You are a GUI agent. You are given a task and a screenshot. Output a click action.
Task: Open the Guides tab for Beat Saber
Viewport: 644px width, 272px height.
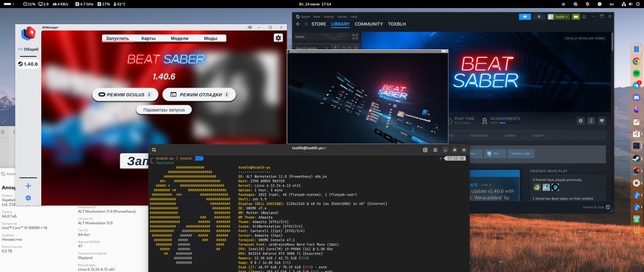click(x=510, y=135)
